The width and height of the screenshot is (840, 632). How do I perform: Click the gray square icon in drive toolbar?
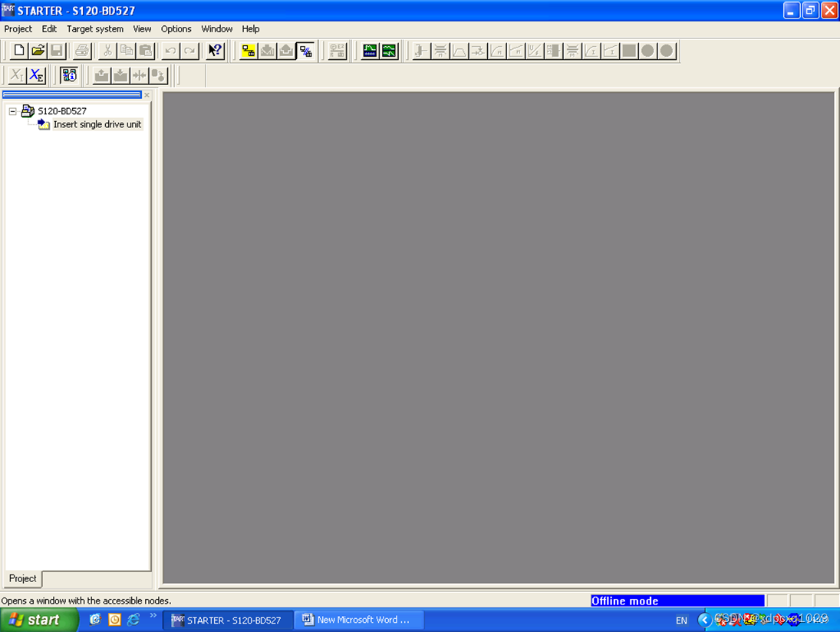(629, 51)
